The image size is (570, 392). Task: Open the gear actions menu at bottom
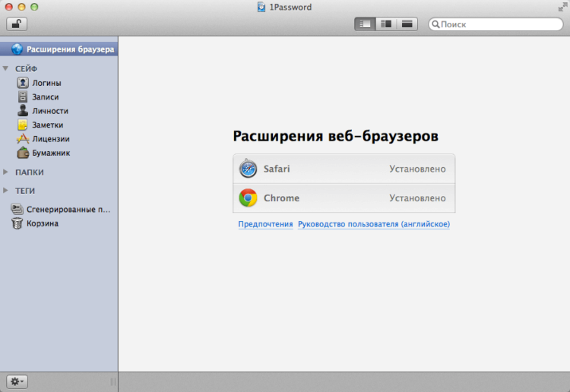17,381
